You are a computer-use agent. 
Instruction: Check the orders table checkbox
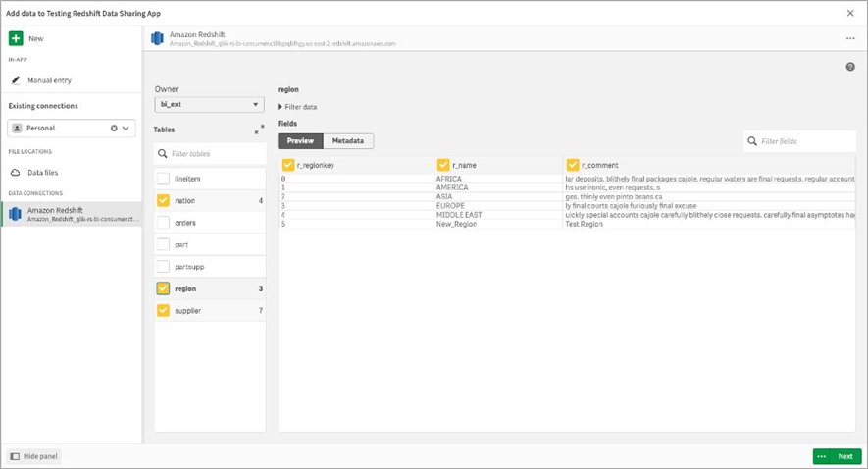pyautogui.click(x=163, y=223)
